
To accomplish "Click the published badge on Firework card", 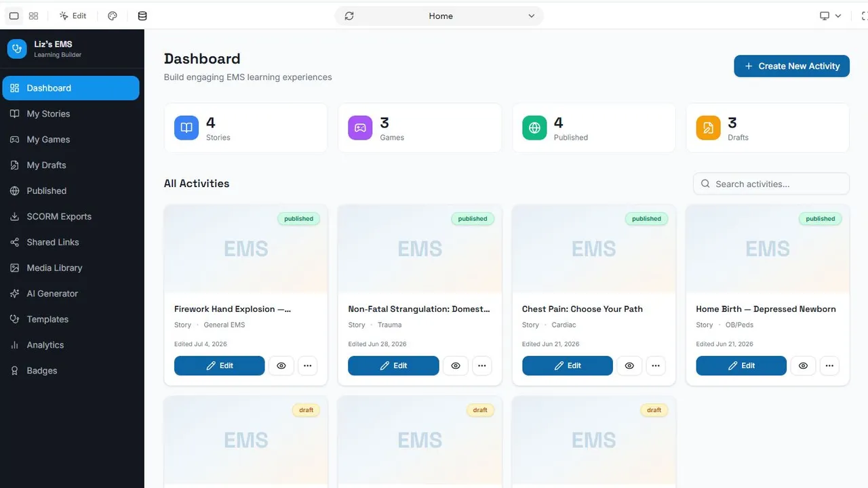I will click(x=298, y=219).
